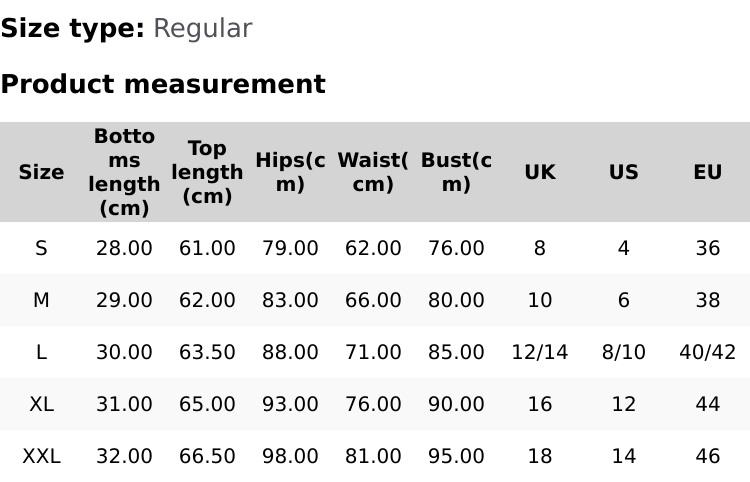Select the US column header
750x482 pixels.
[x=624, y=172]
